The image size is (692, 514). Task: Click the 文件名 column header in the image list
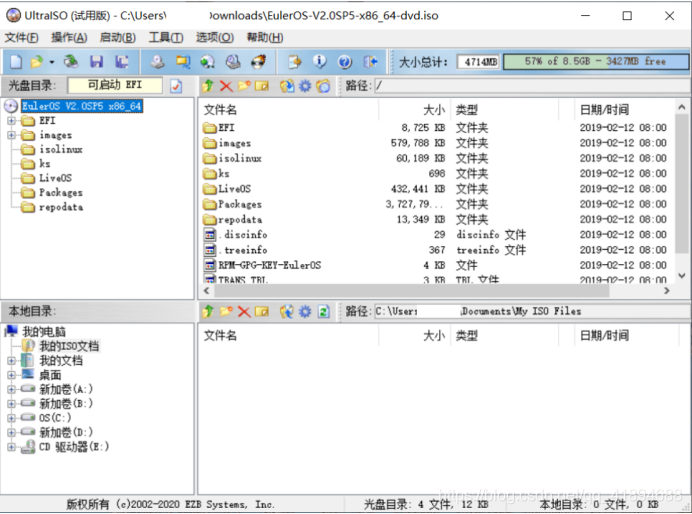[289, 109]
